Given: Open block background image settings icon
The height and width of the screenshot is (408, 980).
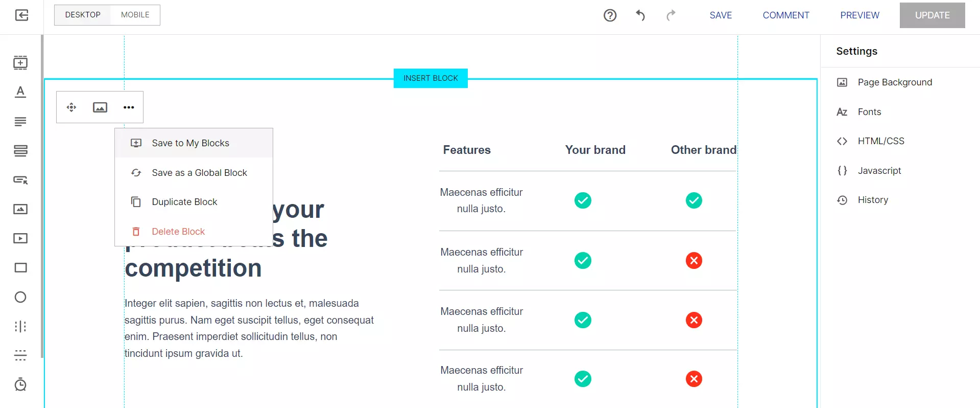Looking at the screenshot, I should (100, 107).
